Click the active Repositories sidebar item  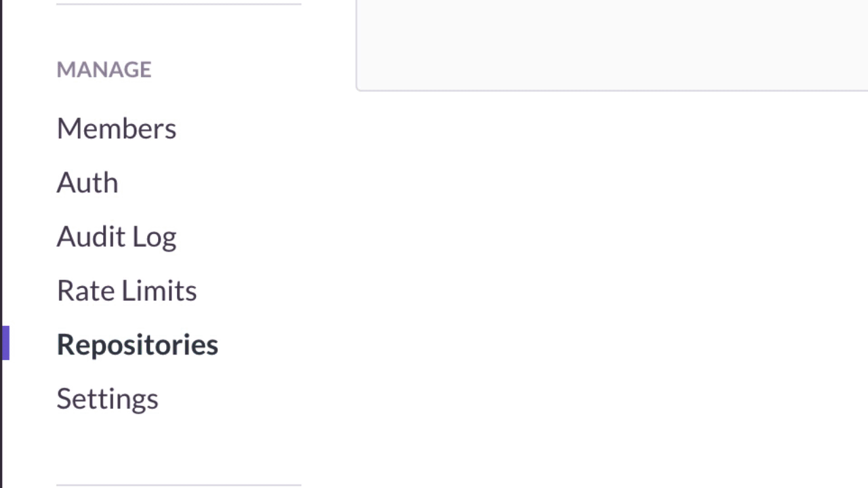(x=137, y=345)
